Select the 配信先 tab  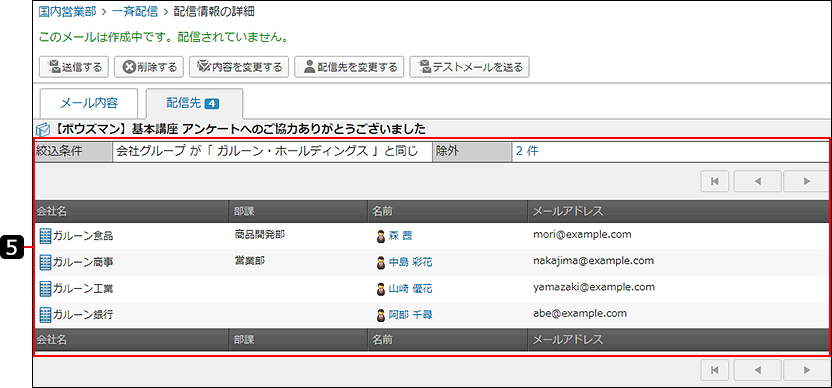(x=194, y=103)
